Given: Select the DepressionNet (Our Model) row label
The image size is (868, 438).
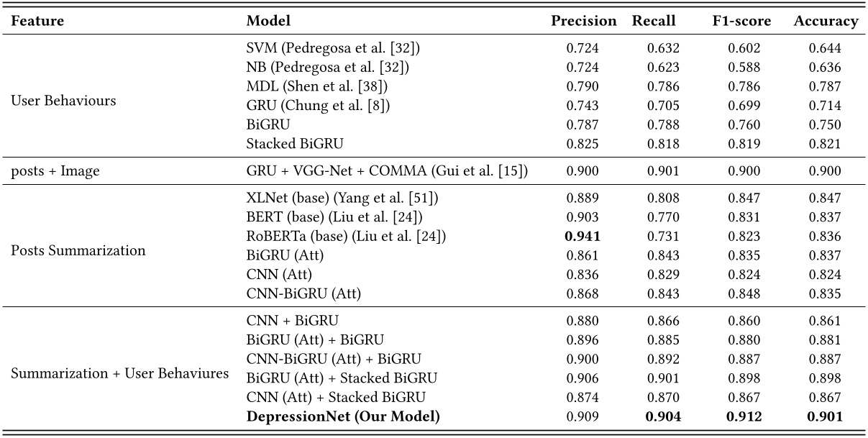Looking at the screenshot, I should (x=343, y=416).
